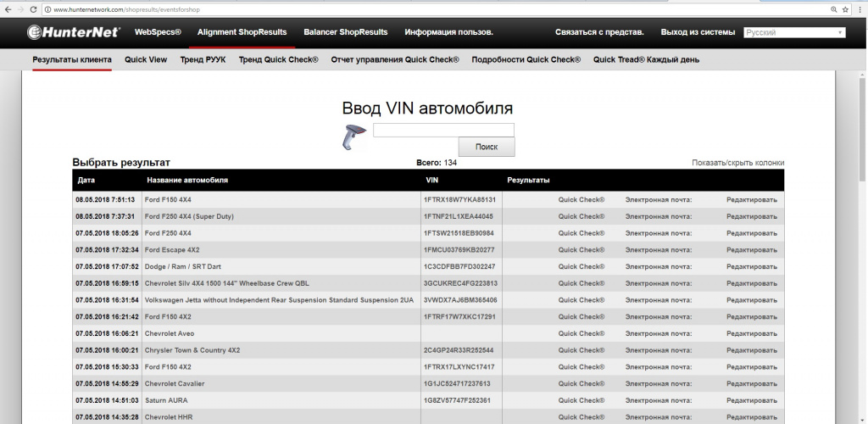Viewport: 868px width, 424px height.
Task: Click date 07.05.2018 16:21:42
Action: coord(108,316)
